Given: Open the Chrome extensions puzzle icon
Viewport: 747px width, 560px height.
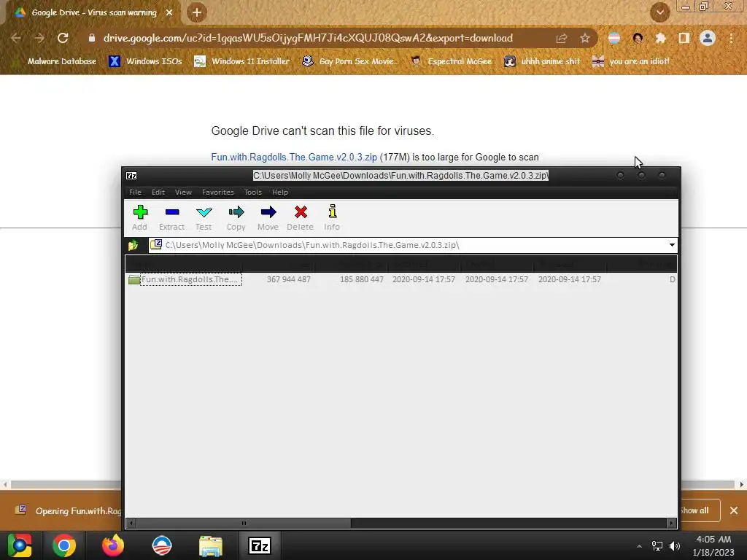Looking at the screenshot, I should (660, 38).
